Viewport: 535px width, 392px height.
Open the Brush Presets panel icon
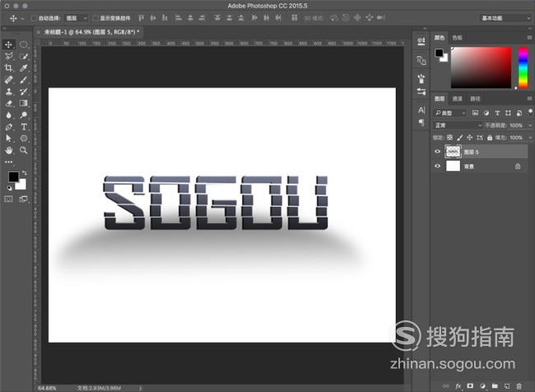tap(421, 79)
